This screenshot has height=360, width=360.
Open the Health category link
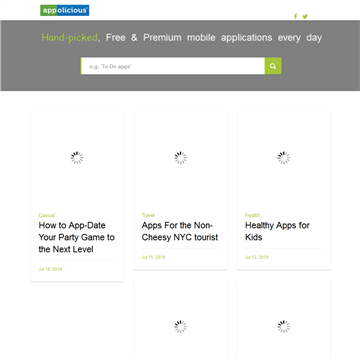tap(252, 215)
